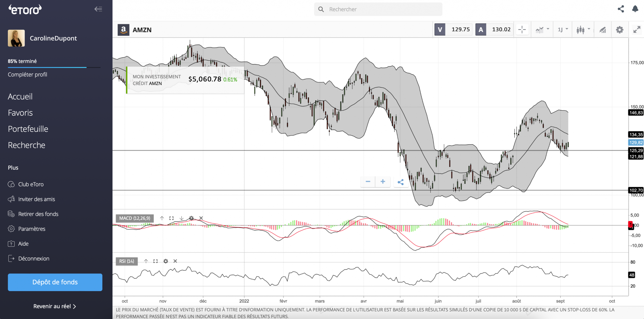Click Revenir au réel
Viewport: 644px width, 319px height.
click(x=55, y=306)
